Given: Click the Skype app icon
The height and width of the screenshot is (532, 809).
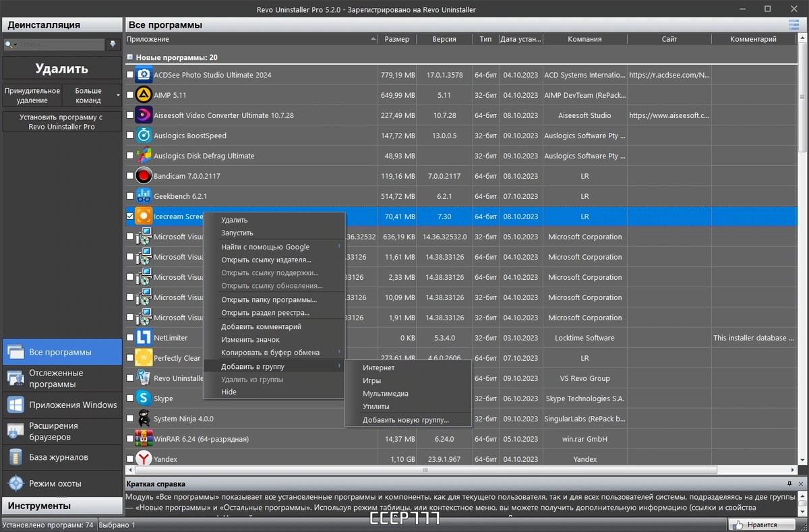Looking at the screenshot, I should [x=144, y=398].
